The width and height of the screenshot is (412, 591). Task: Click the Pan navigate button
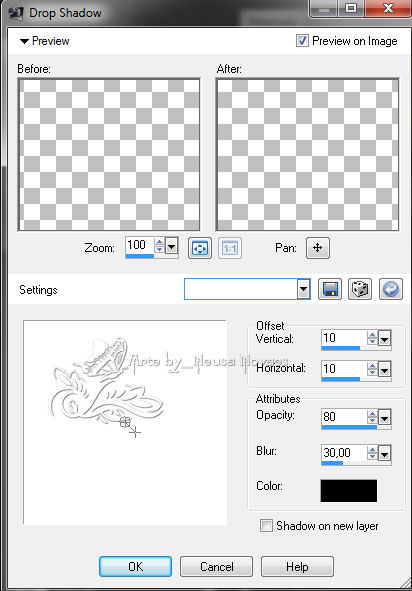(318, 248)
